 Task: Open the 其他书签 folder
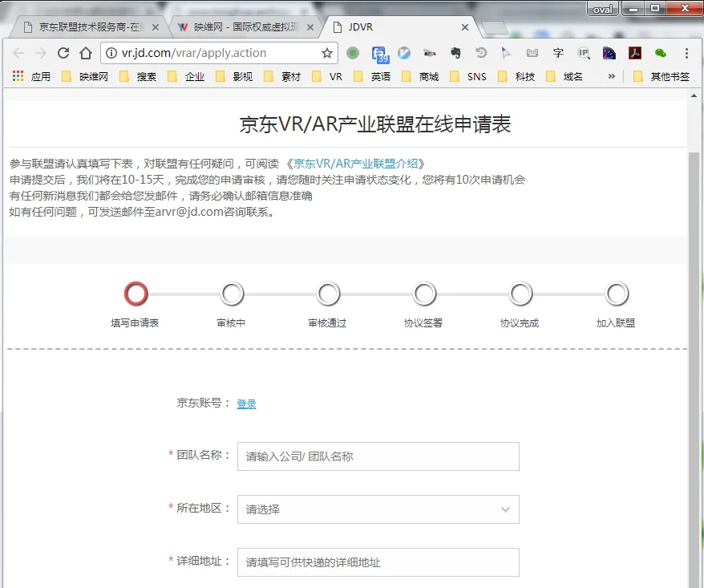point(662,77)
